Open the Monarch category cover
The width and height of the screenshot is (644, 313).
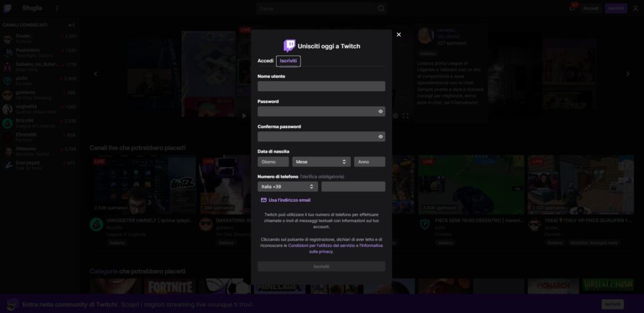click(x=552, y=287)
